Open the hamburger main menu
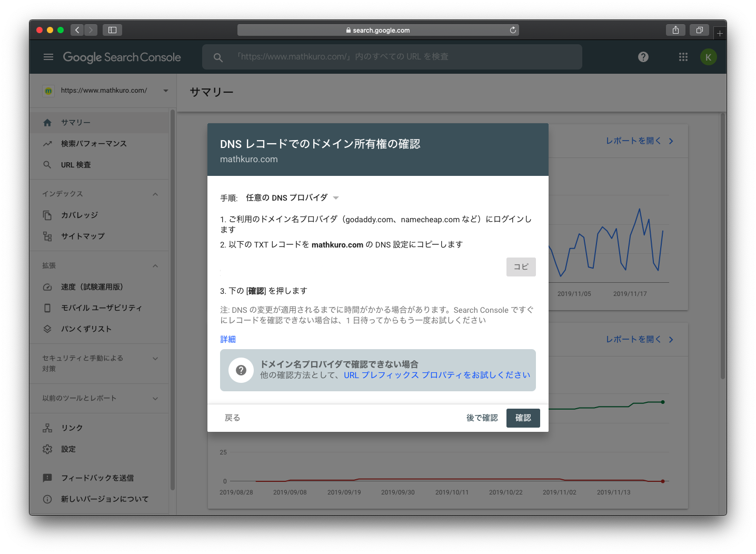 click(48, 57)
